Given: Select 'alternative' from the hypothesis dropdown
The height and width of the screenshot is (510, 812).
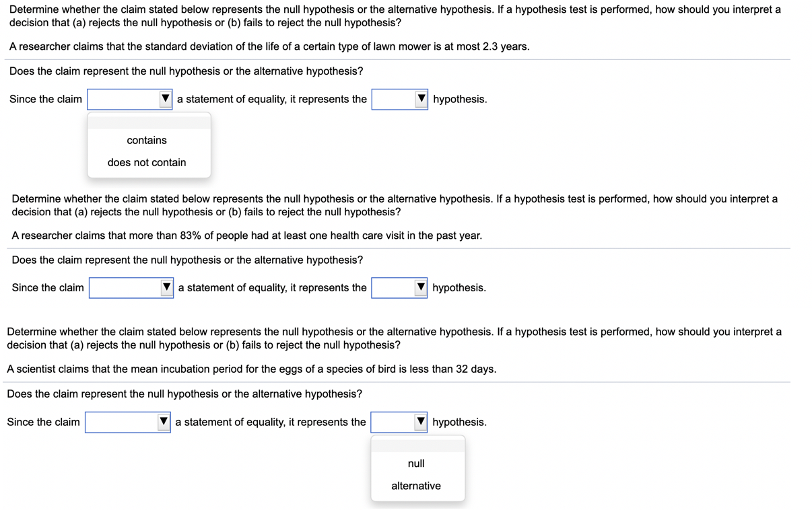Looking at the screenshot, I should click(416, 486).
